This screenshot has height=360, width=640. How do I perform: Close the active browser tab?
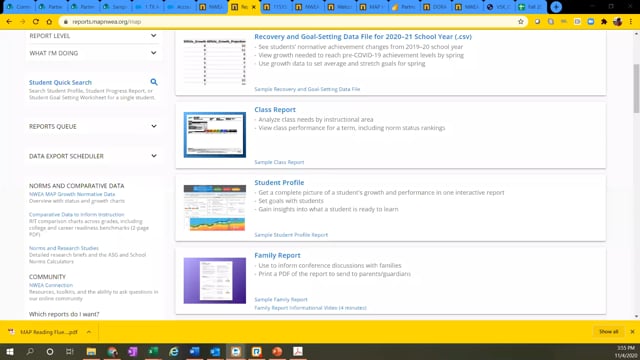point(254,7)
